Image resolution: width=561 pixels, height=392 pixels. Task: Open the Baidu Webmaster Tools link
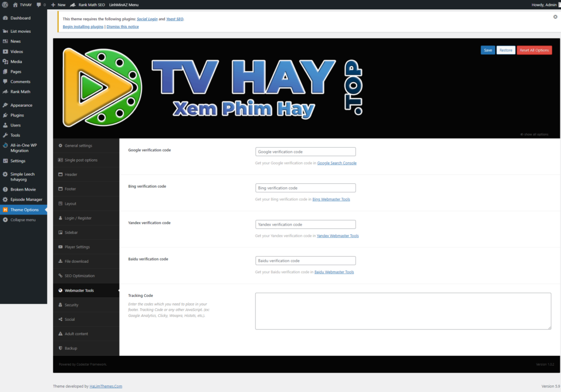[334, 272]
